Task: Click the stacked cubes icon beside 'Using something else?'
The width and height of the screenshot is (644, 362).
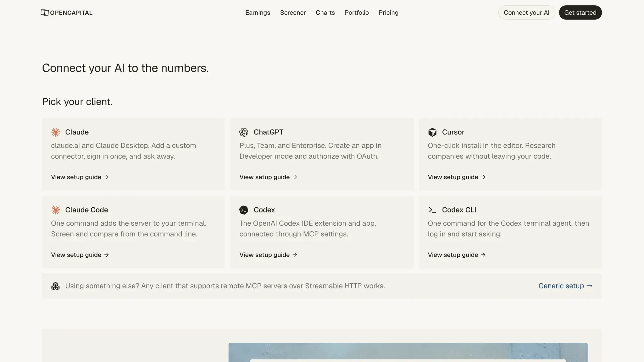Action: (x=55, y=286)
